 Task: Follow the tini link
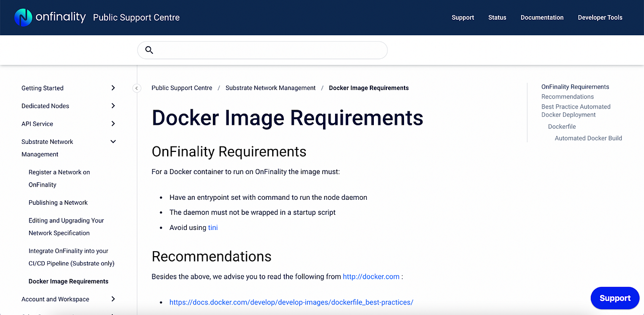tap(213, 227)
